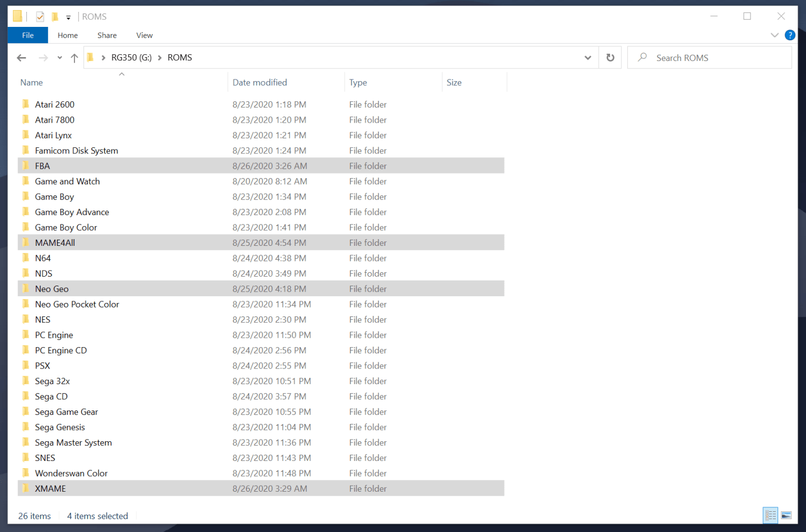Click the date "8/20/2020 8:12 AM"
The image size is (806, 532).
click(x=270, y=181)
